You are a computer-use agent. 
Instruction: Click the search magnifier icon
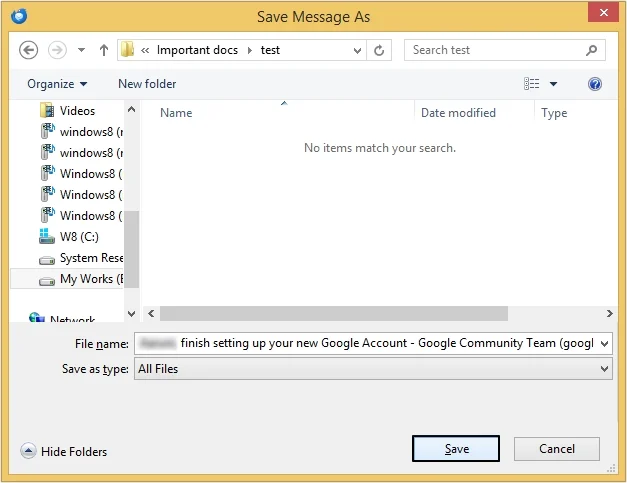(x=591, y=50)
